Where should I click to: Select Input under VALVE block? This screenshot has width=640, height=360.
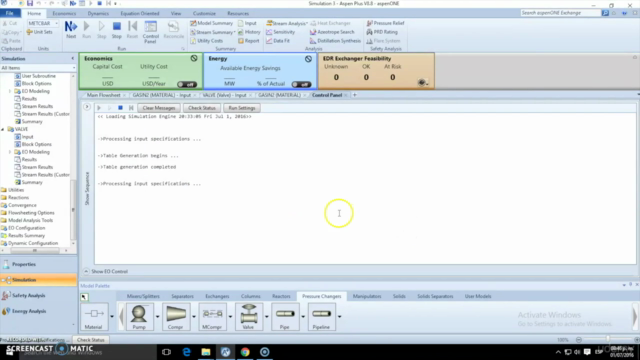pos(27,137)
